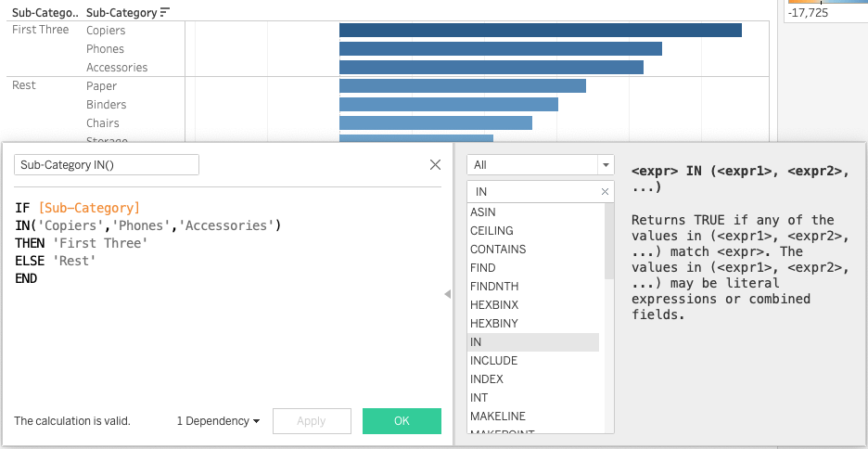This screenshot has height=449, width=868.
Task: Click the Sub-Category IN() name field
Action: point(107,164)
